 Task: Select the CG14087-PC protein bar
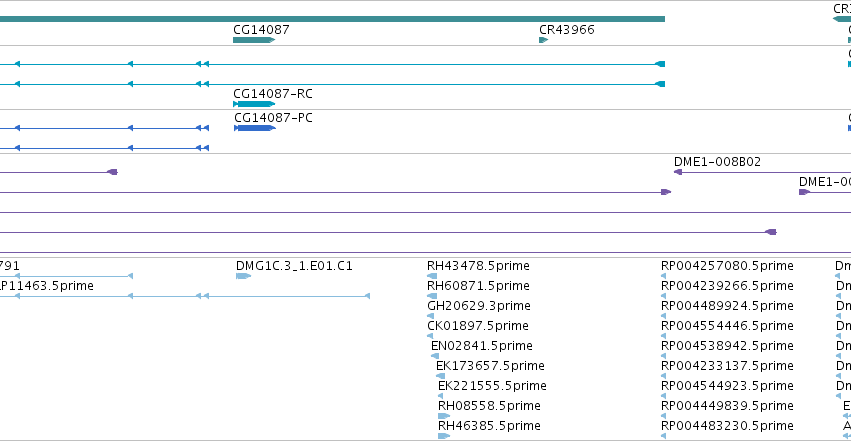pyautogui.click(x=255, y=128)
